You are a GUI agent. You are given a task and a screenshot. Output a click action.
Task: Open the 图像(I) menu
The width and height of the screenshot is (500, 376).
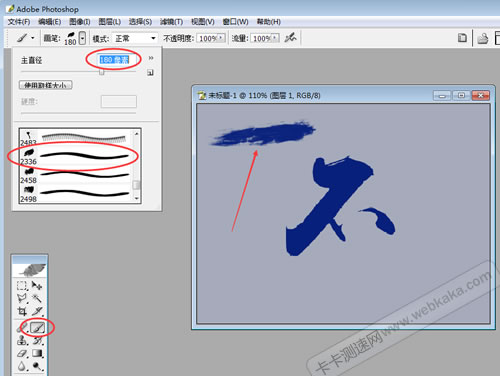tap(80, 22)
